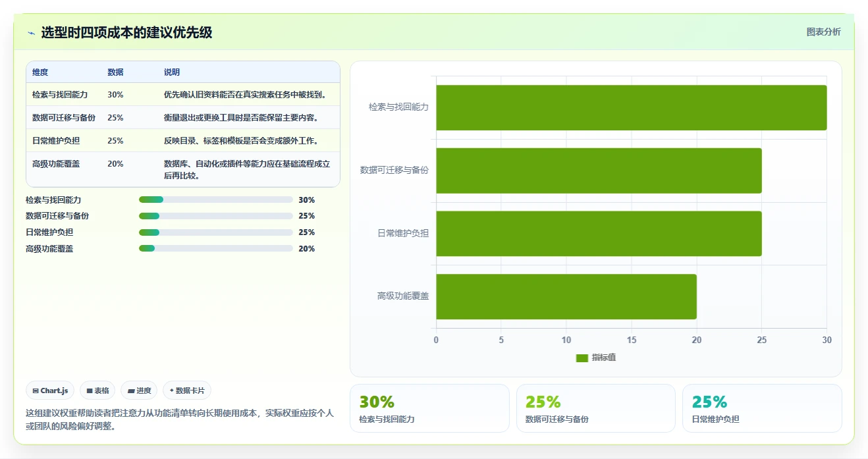
Task: Click the 检索与找回能力 progress bar
Action: click(x=215, y=200)
